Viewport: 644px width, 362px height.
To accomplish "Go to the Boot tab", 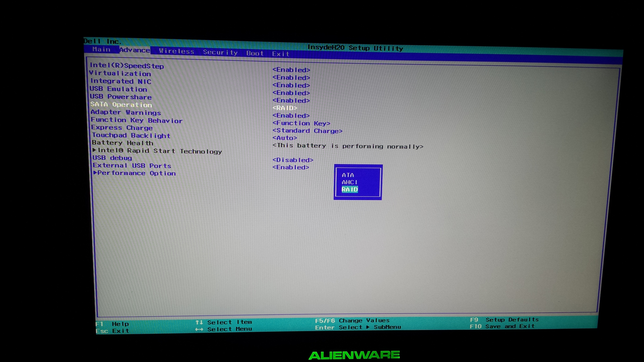I will [255, 53].
